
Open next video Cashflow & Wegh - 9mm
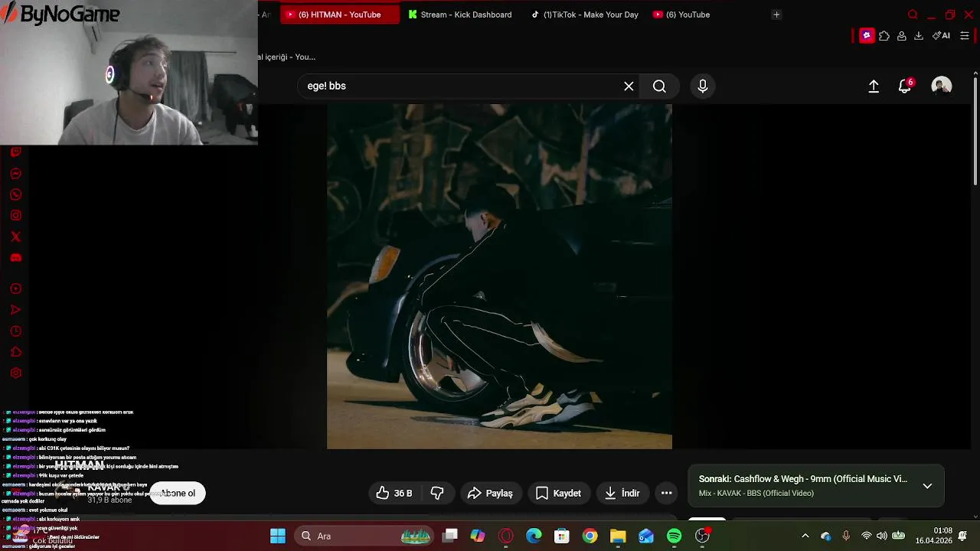pos(802,479)
